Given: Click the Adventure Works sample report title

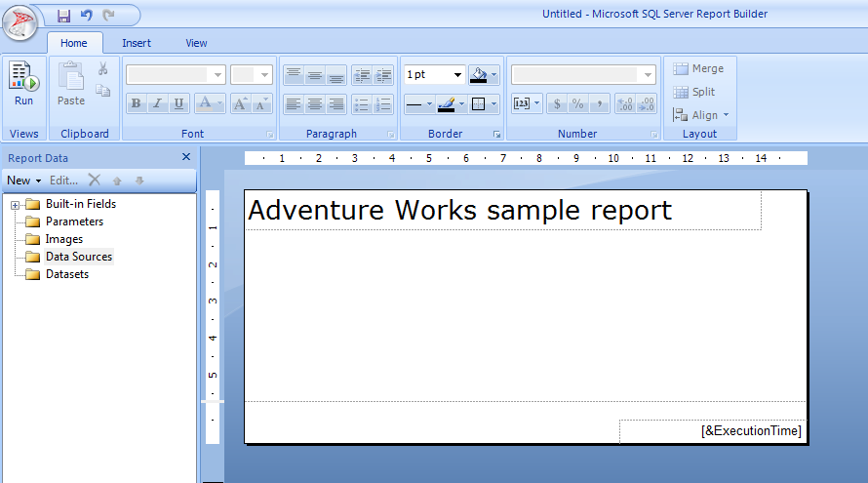Looking at the screenshot, I should pos(459,211).
